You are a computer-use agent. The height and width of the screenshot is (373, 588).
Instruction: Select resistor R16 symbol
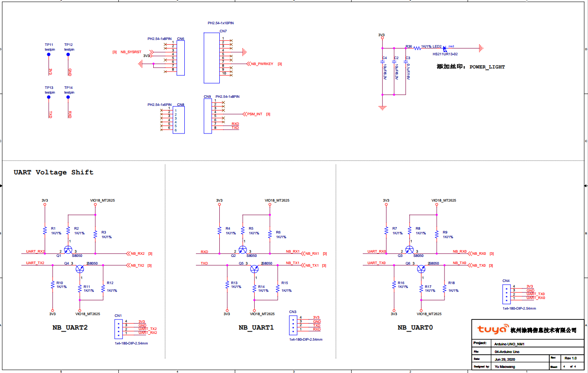click(x=394, y=285)
